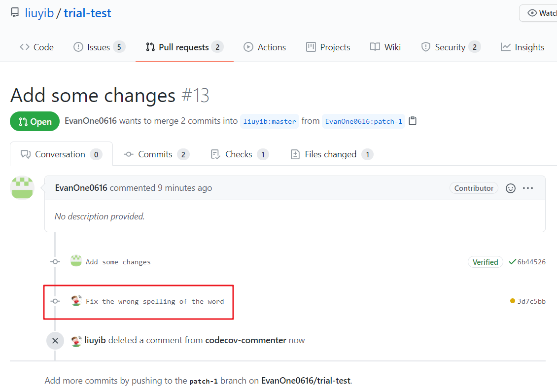Screen dimensions: 557x392
Task: Click the repository book icon beside liuyib
Action: coord(15,12)
